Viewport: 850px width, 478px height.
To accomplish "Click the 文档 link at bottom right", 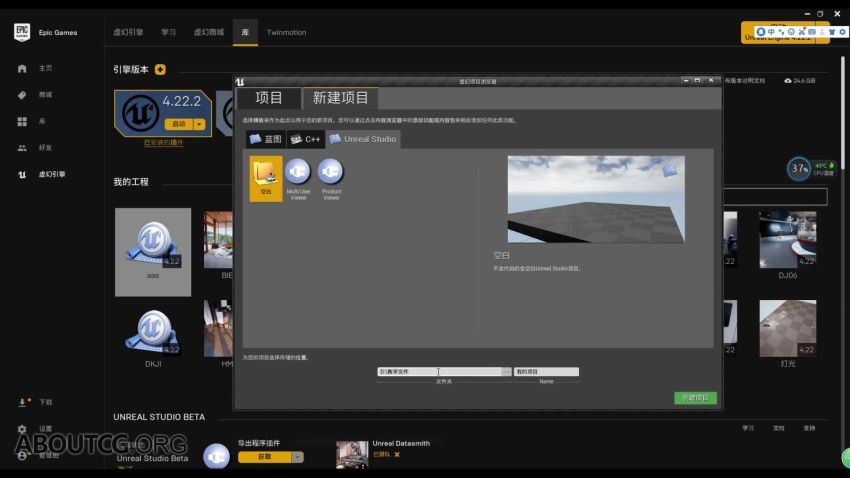I will coord(778,428).
